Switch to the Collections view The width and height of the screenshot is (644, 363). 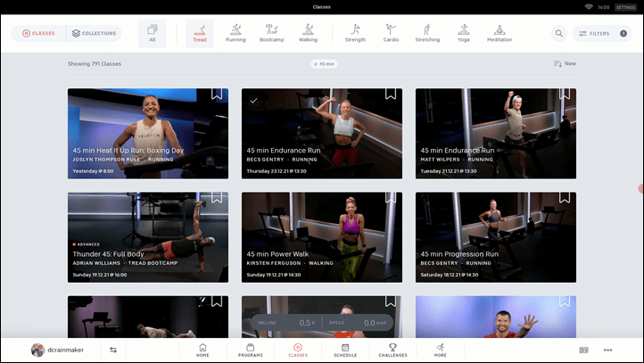[94, 33]
